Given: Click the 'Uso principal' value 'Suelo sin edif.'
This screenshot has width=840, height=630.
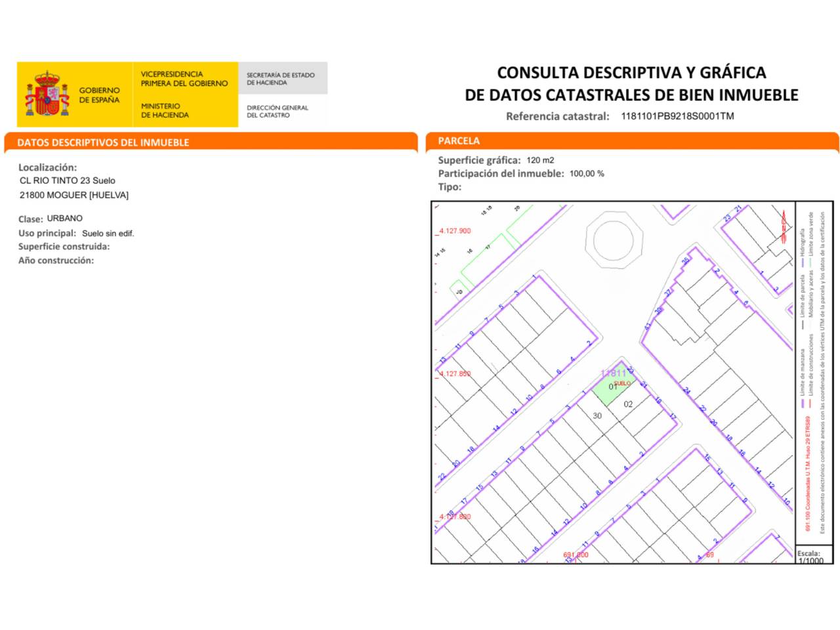Looking at the screenshot, I should click(x=108, y=234).
